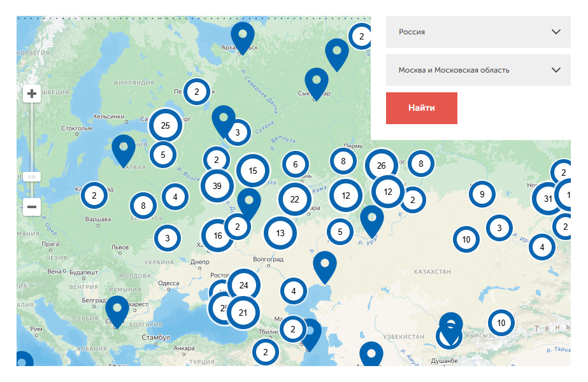Open the cluster marker labeled 39
The image size is (588, 382).
tap(217, 186)
